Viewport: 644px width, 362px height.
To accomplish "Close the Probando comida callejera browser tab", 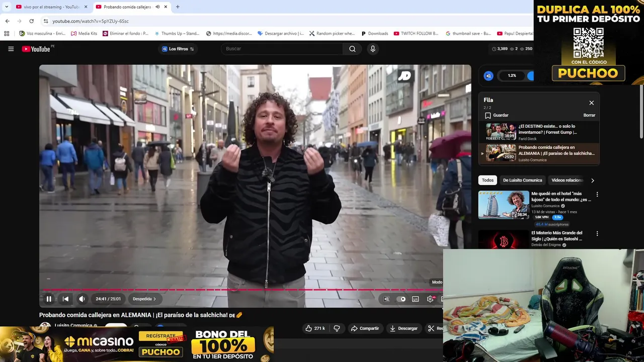I will click(166, 7).
